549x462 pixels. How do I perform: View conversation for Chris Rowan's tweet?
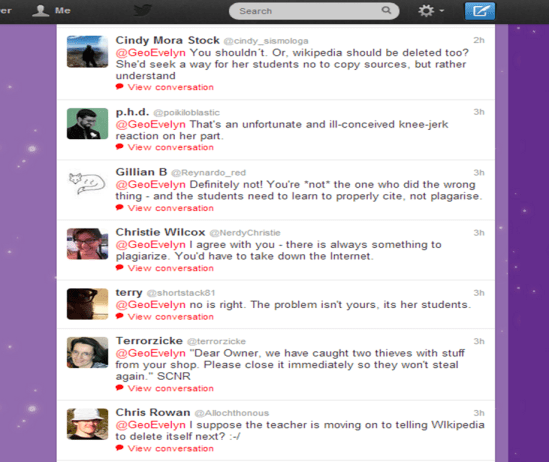coord(170,448)
